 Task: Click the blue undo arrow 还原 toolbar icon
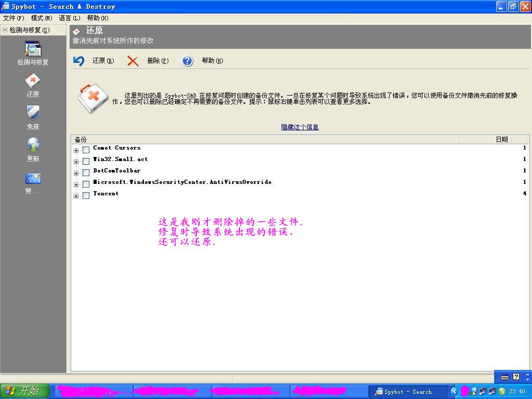[x=79, y=61]
